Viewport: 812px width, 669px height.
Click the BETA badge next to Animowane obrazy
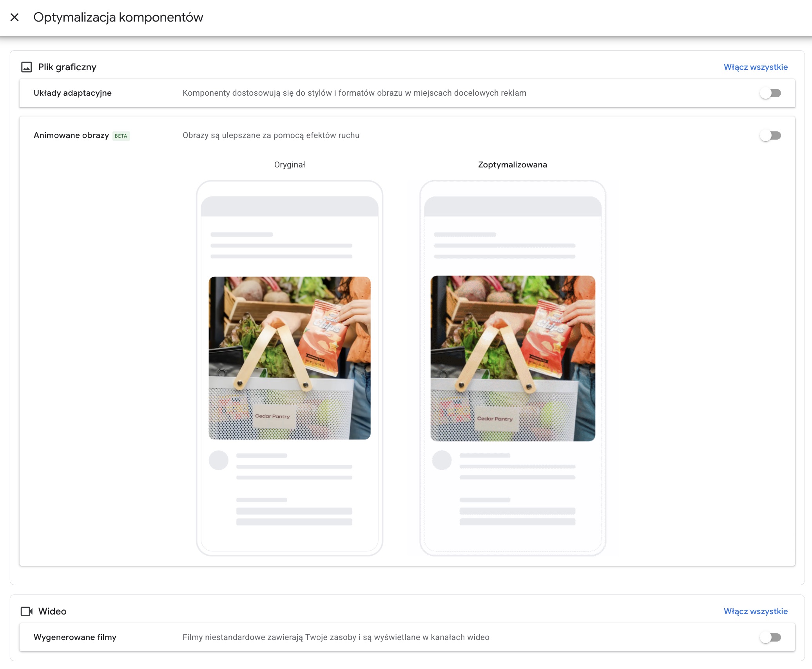coord(121,136)
